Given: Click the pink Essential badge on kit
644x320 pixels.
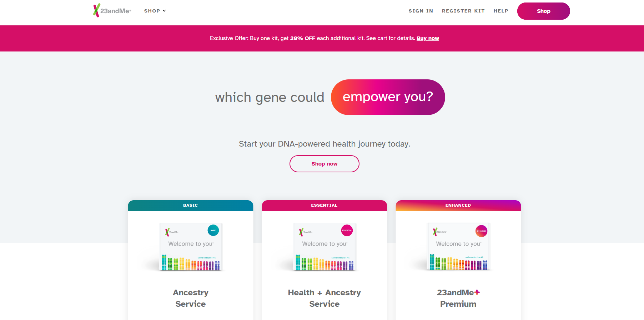Looking at the screenshot, I should [347, 230].
